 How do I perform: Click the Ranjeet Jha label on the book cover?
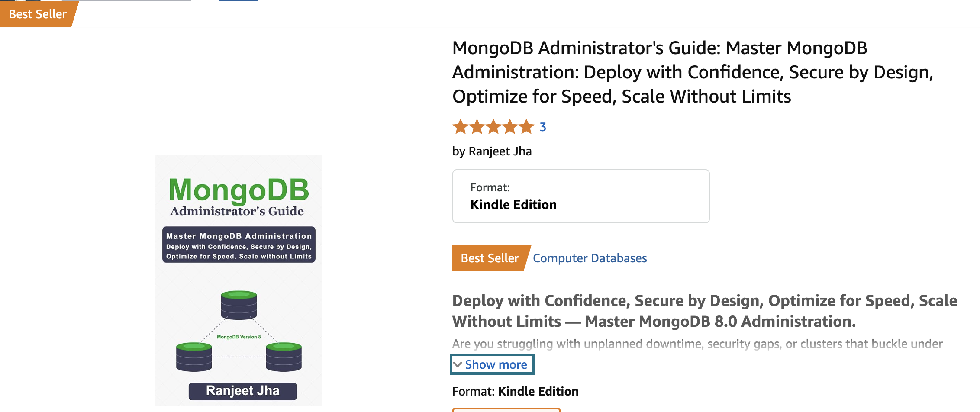(243, 391)
